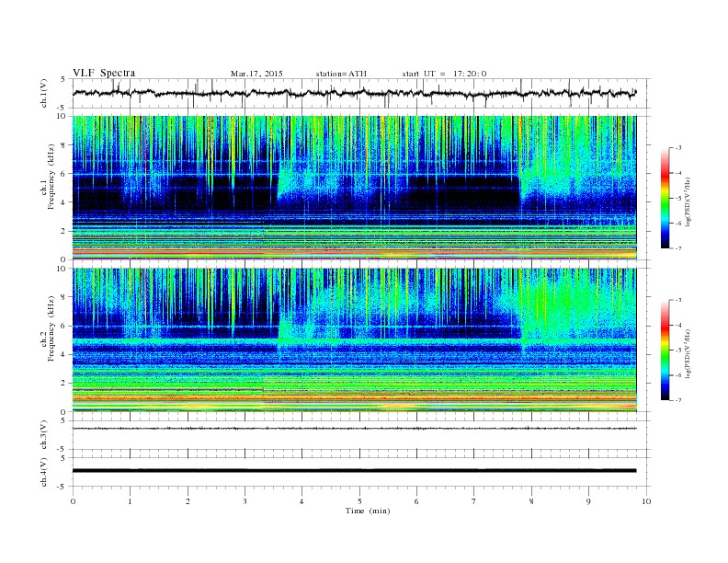Click the "4" kHz tick of ch.2 spectrogram
This screenshot has width=728, height=563.
(64, 354)
